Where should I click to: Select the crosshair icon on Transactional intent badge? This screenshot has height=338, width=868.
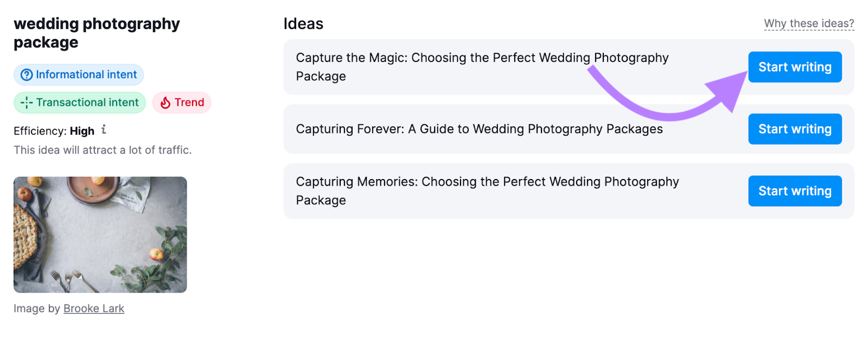[27, 102]
